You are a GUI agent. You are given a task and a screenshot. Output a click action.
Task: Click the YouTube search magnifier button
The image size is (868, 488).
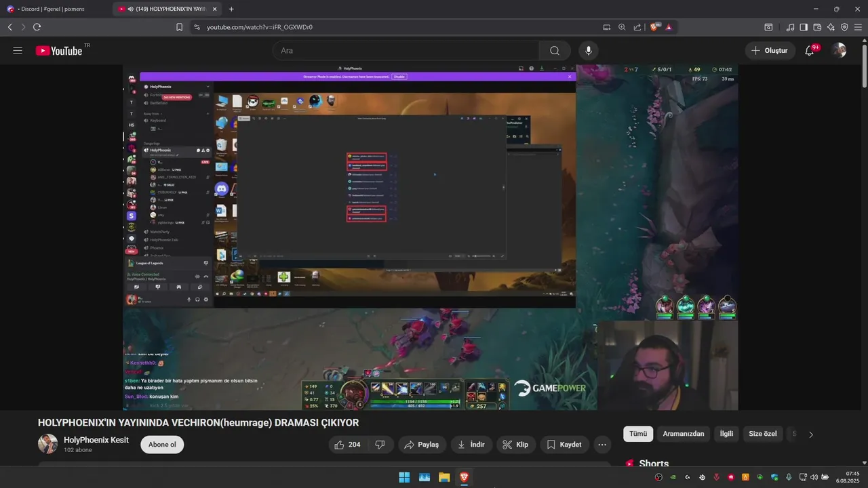coord(555,51)
